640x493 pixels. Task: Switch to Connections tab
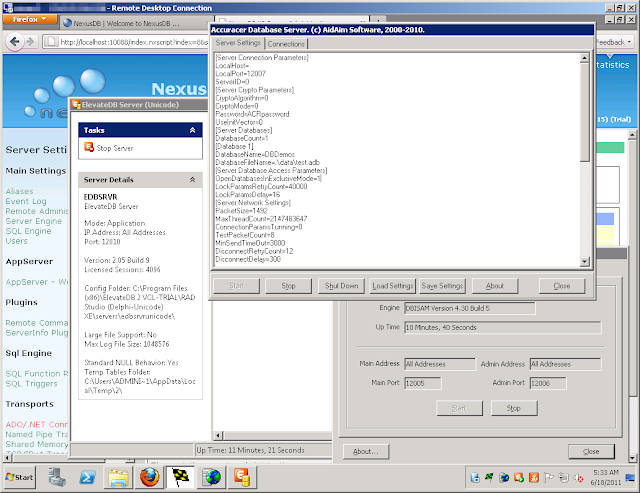click(286, 44)
